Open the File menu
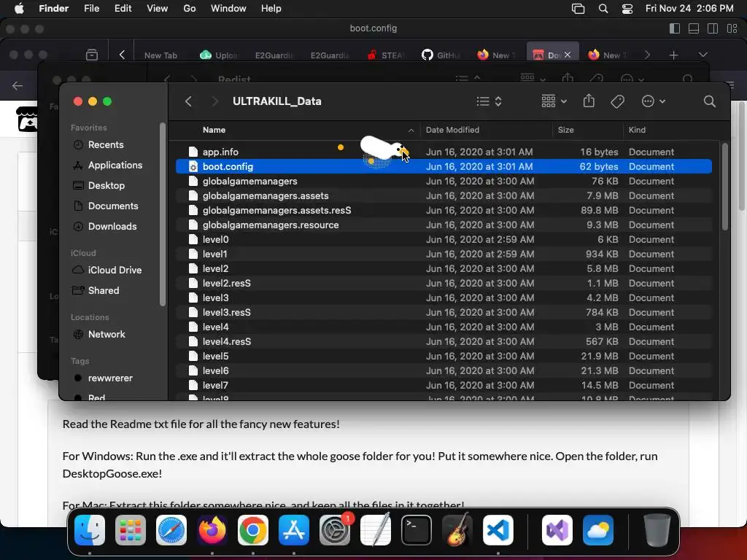 click(91, 9)
